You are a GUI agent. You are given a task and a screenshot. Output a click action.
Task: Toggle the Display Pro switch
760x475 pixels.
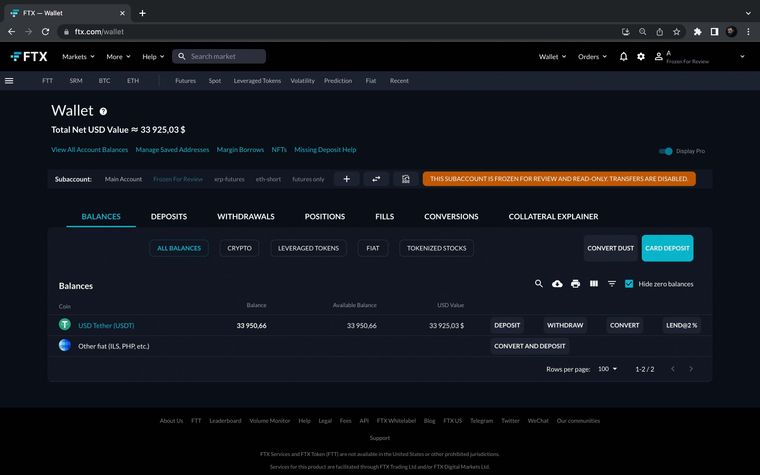click(x=665, y=151)
